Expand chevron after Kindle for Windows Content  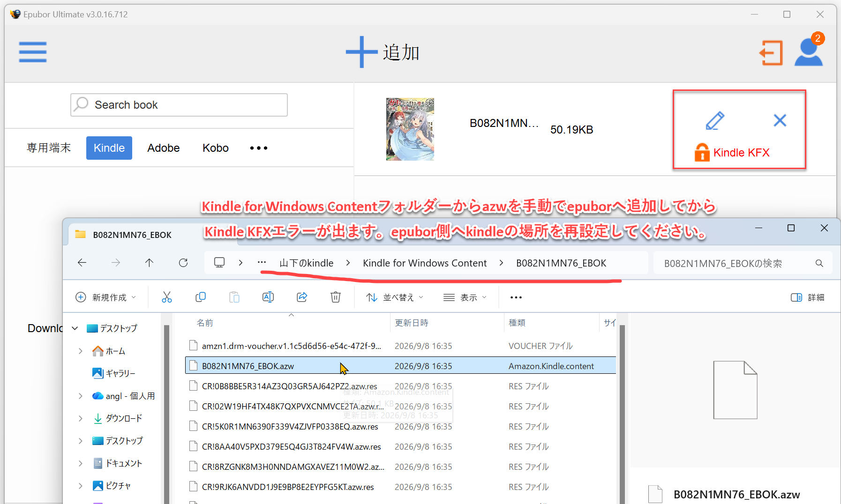click(x=501, y=263)
